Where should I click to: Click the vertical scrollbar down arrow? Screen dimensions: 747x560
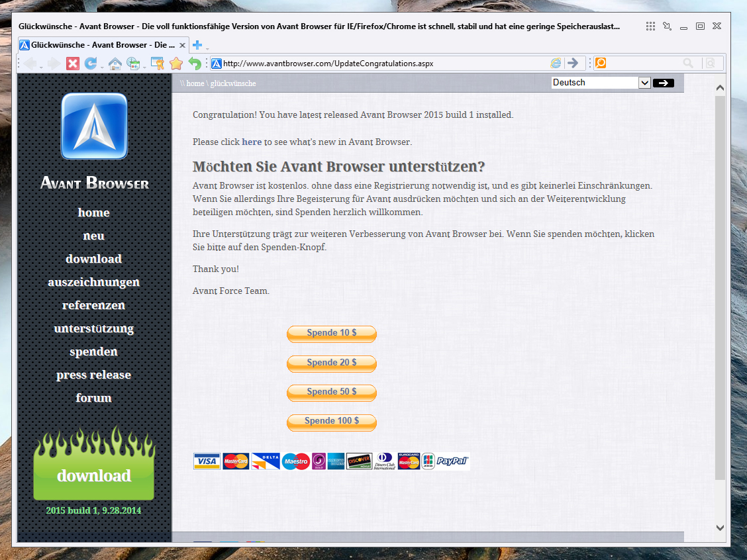coord(720,528)
